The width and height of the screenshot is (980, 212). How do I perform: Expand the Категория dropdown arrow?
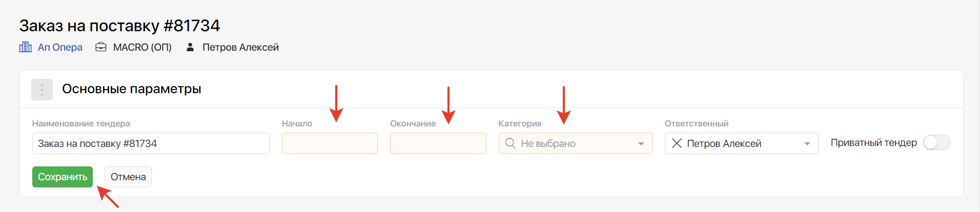(641, 144)
